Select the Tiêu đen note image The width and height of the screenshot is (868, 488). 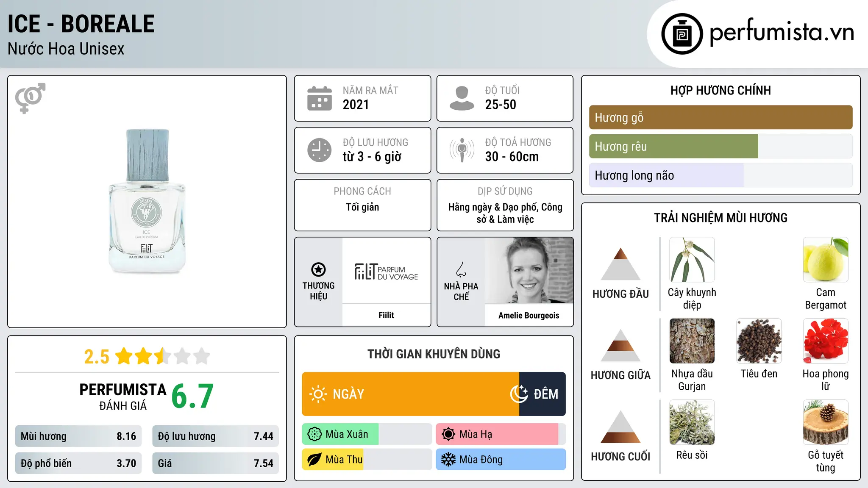click(x=759, y=341)
